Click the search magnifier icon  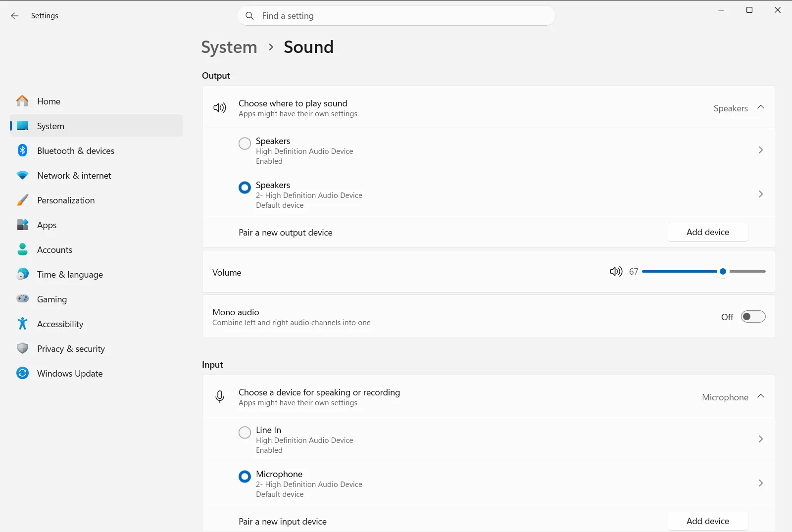tap(250, 16)
